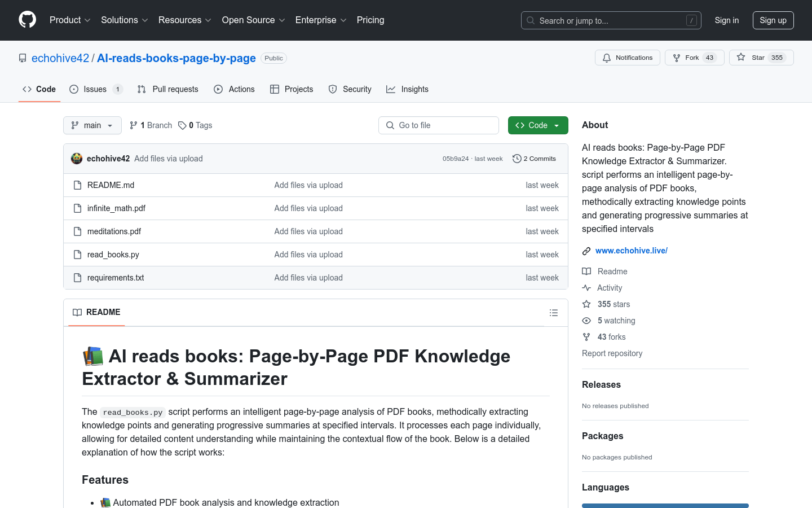Open README.md file name
812x508 pixels.
tap(111, 185)
